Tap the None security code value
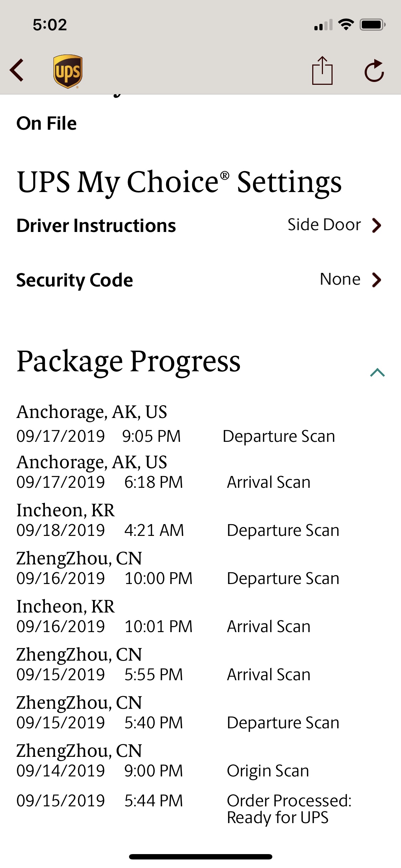 click(340, 279)
